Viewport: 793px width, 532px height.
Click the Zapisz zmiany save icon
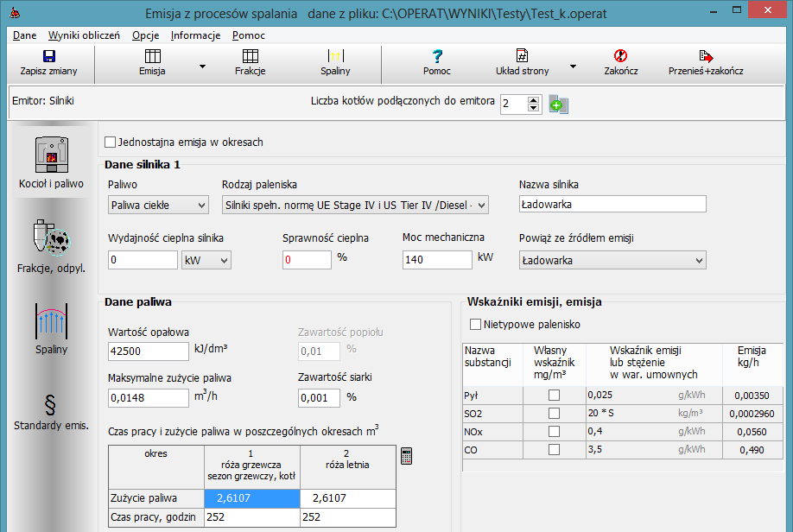tap(49, 55)
